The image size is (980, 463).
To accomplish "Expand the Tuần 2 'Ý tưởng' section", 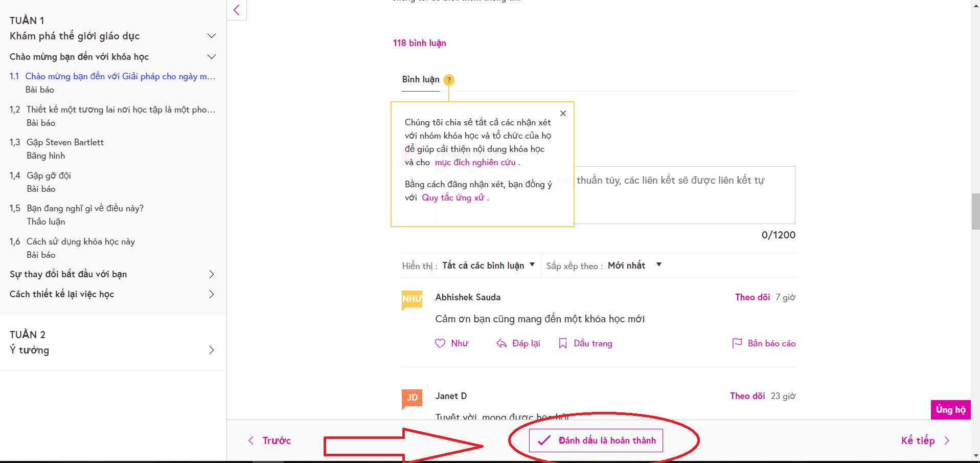I will (x=113, y=350).
